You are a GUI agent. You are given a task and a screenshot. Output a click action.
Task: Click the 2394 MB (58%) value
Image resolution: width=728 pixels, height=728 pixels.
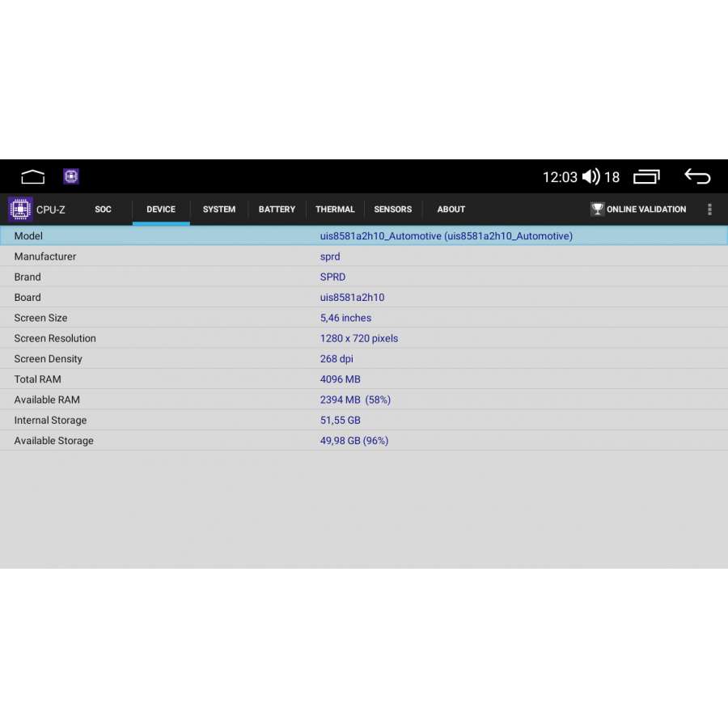(x=356, y=400)
